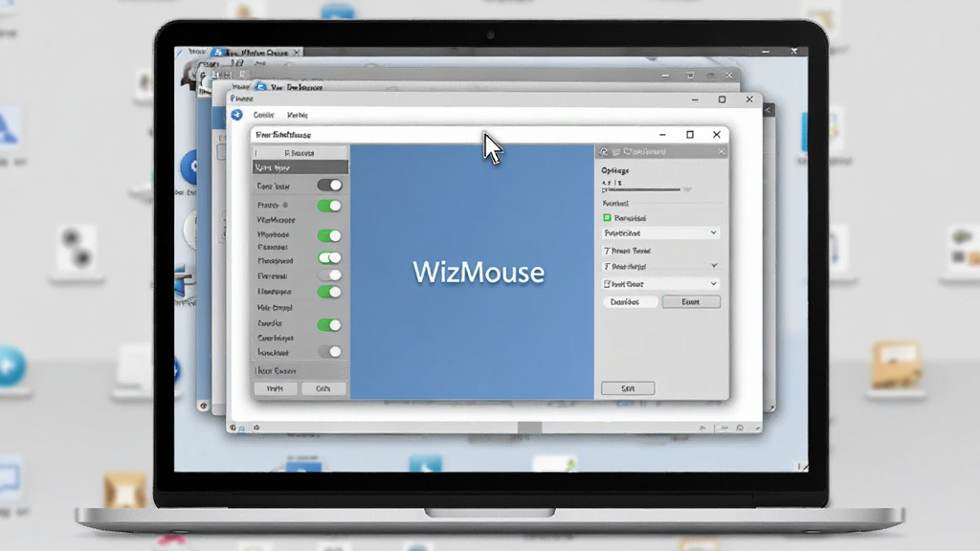This screenshot has height=551, width=980.
Task: Expand the middle dropdown in the Options panel
Action: (660, 266)
